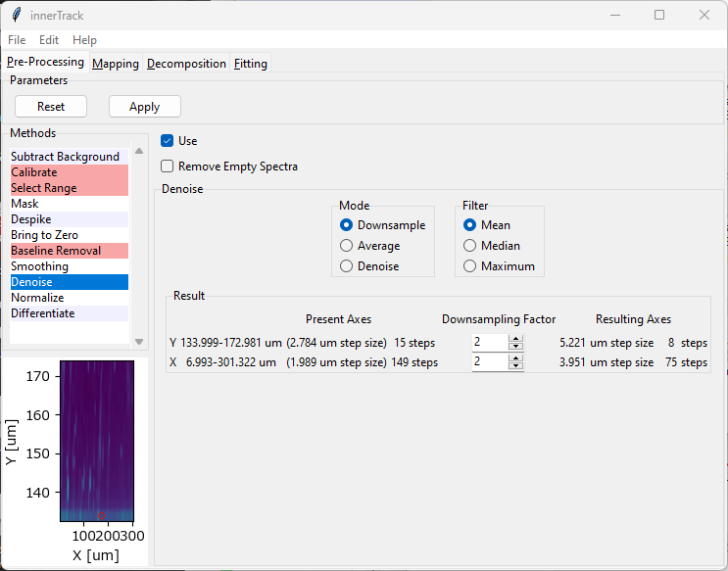Image resolution: width=728 pixels, height=571 pixels.
Task: Switch to the Decomposition tab
Action: point(186,64)
